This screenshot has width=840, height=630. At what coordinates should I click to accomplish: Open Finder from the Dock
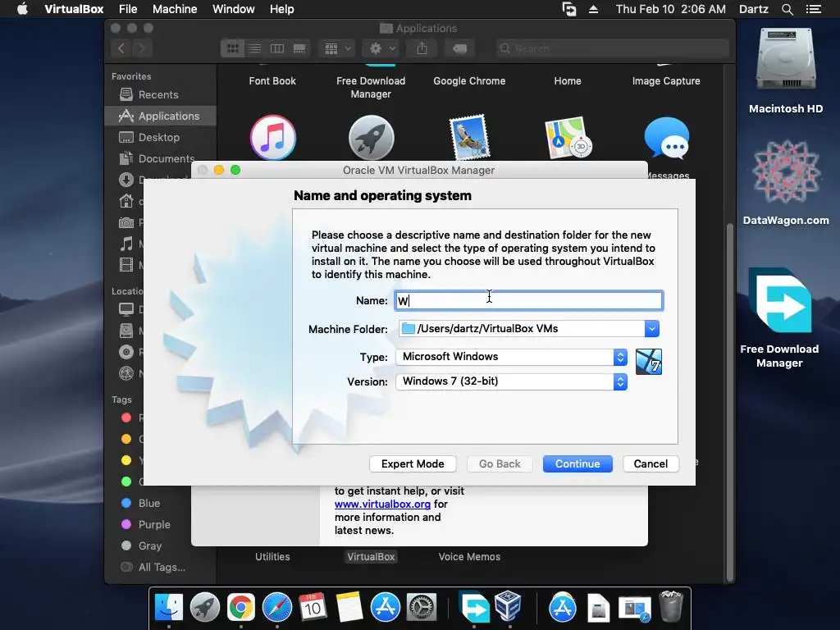pyautogui.click(x=169, y=607)
